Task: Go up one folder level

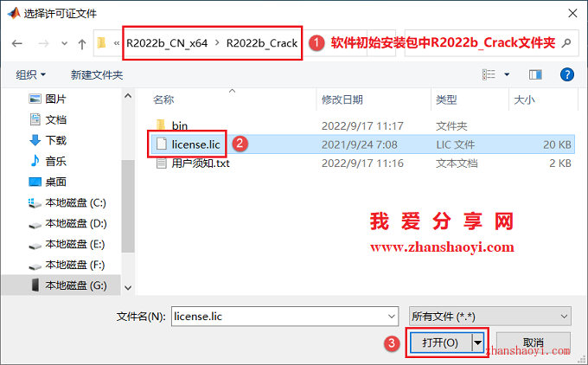Action: [x=82, y=44]
